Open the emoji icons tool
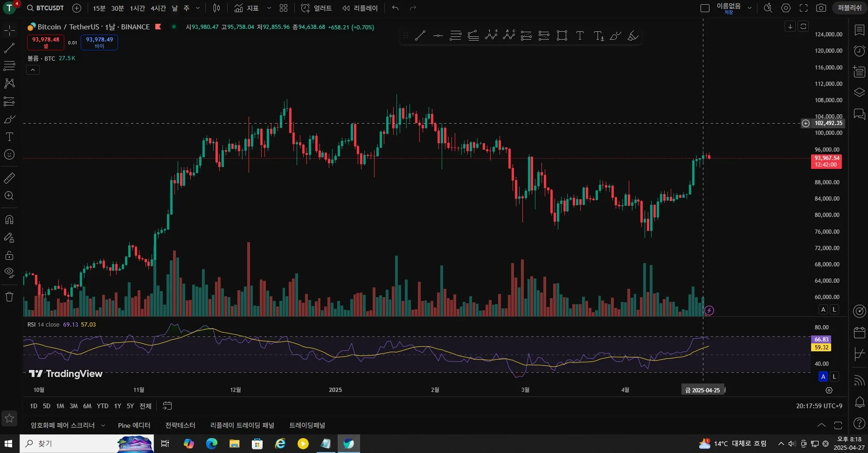 coord(9,154)
